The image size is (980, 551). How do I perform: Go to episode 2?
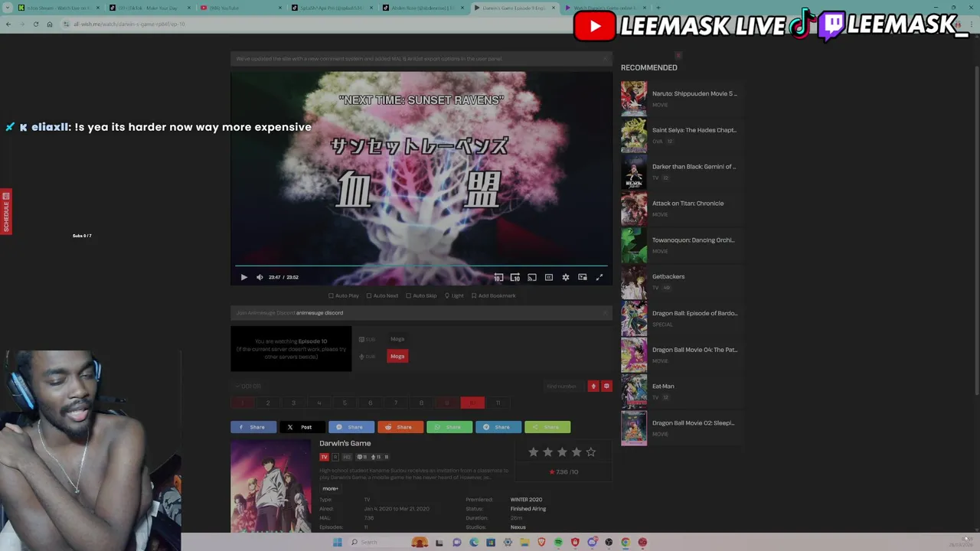[268, 403]
